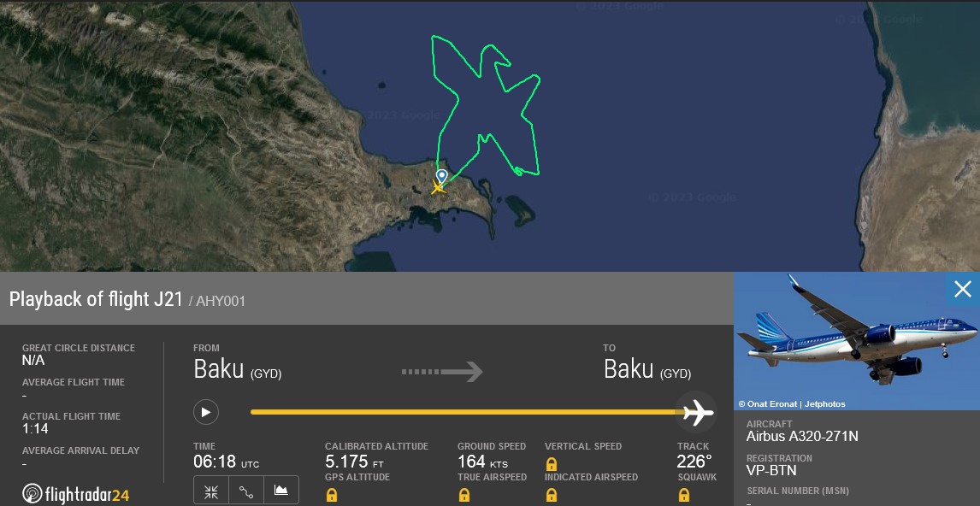Close the aircraft photo panel
980x506 pixels.
coord(963,289)
